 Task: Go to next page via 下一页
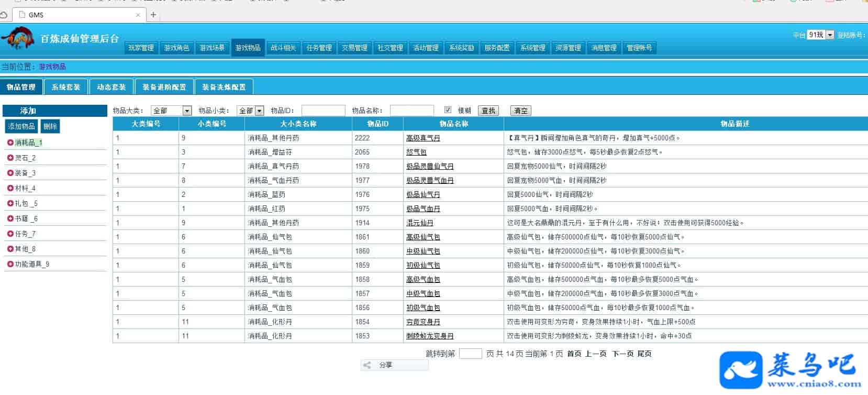623,354
